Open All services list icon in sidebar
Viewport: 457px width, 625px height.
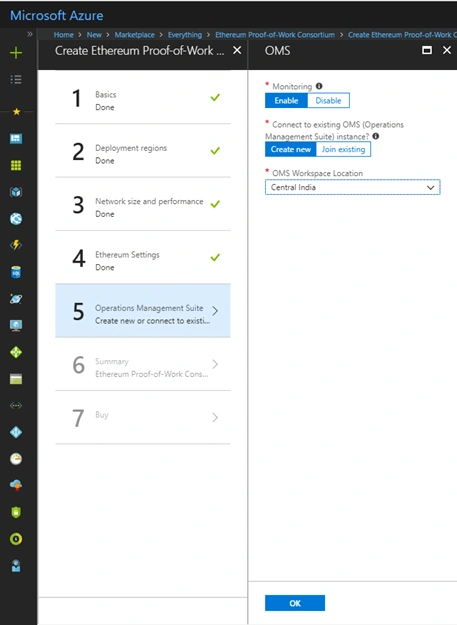coord(16,79)
